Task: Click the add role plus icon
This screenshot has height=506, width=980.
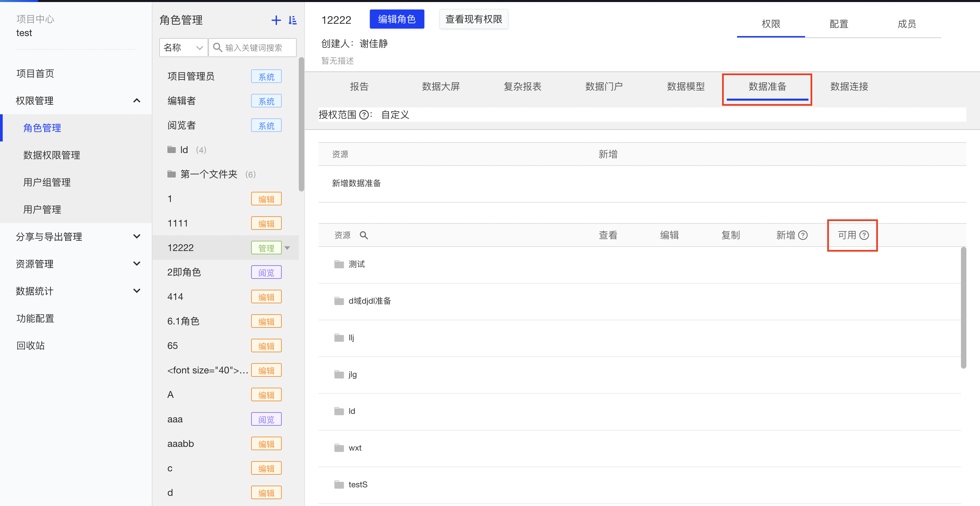Action: point(276,20)
